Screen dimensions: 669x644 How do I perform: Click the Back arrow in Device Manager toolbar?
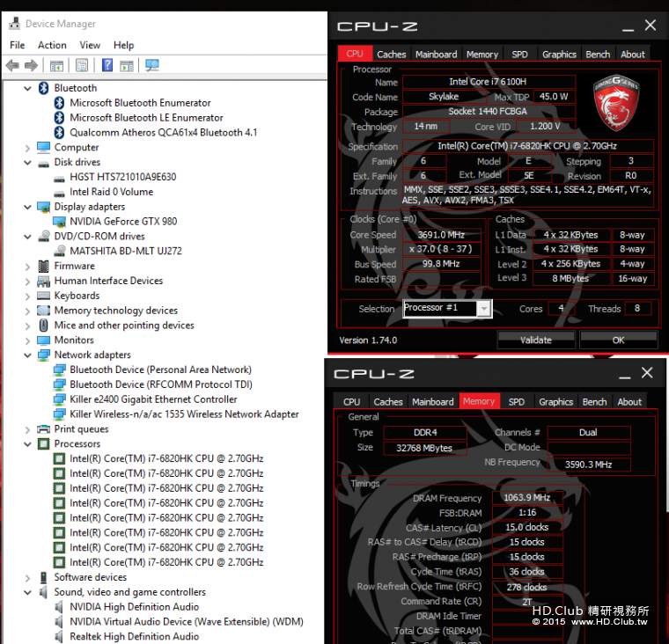coord(12,65)
